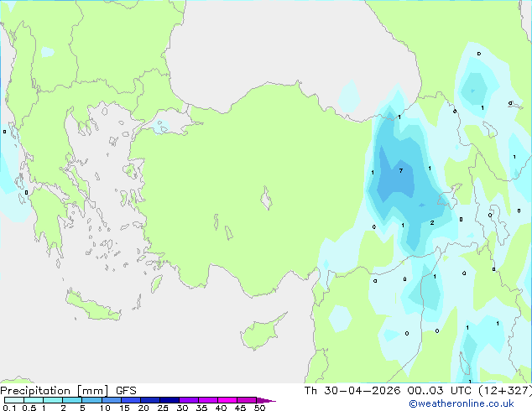The image size is (532, 411).
Task: Click the 'Th 30-04-2026' date text
Action: pos(352,391)
